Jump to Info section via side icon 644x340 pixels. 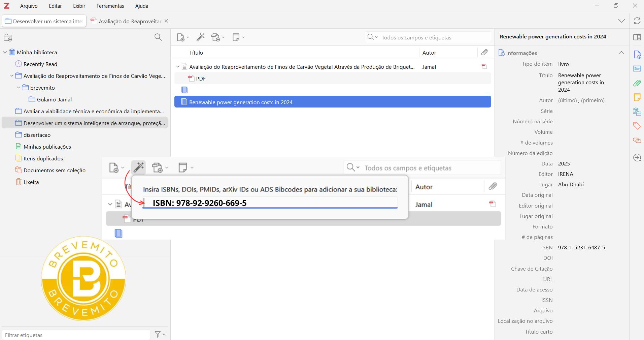[637, 55]
